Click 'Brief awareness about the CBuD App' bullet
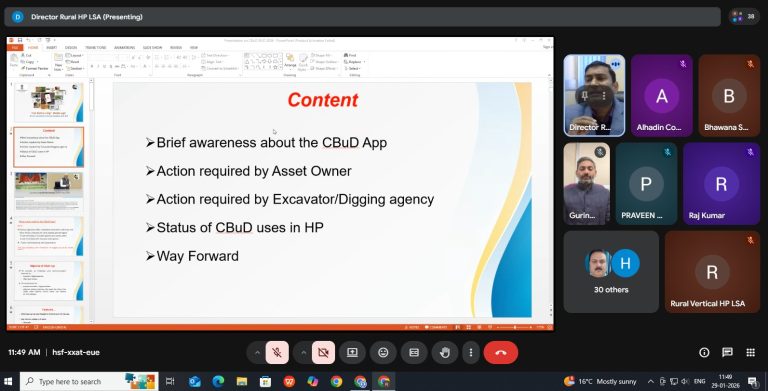Image resolution: width=768 pixels, height=391 pixels. [267, 143]
